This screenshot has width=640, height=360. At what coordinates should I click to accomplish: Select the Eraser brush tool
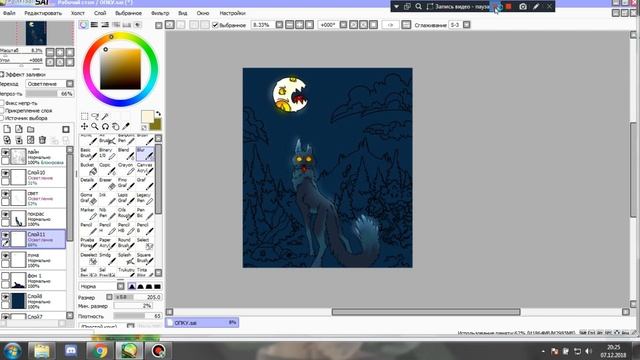[107, 184]
